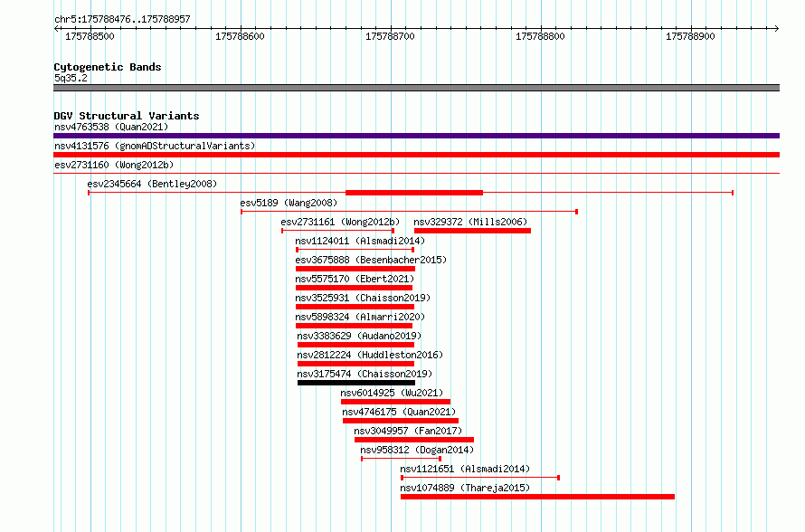The image size is (805, 532).
Task: Select the red nsv329372 Mills2006 bar
Action: tap(472, 231)
